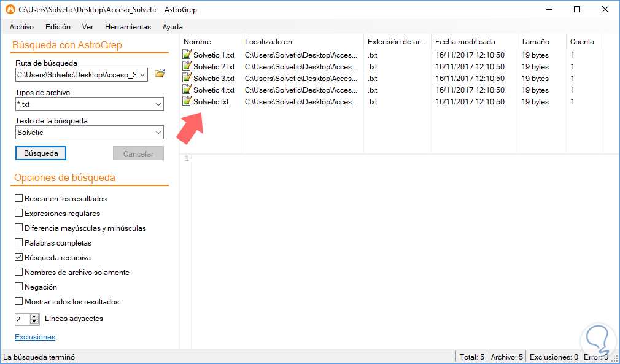Expand the Texto de la búsqueda dropdown

pyautogui.click(x=158, y=133)
